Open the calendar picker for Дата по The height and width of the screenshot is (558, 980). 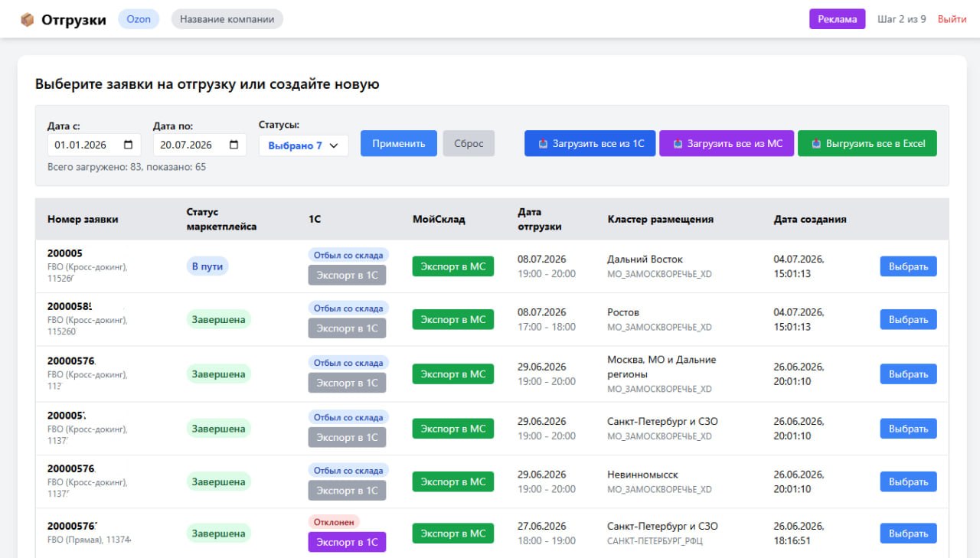[234, 145]
